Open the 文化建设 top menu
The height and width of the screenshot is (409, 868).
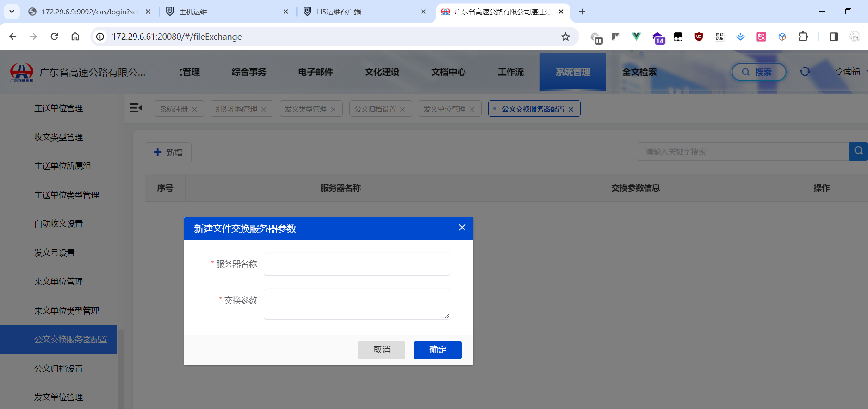[x=382, y=72]
